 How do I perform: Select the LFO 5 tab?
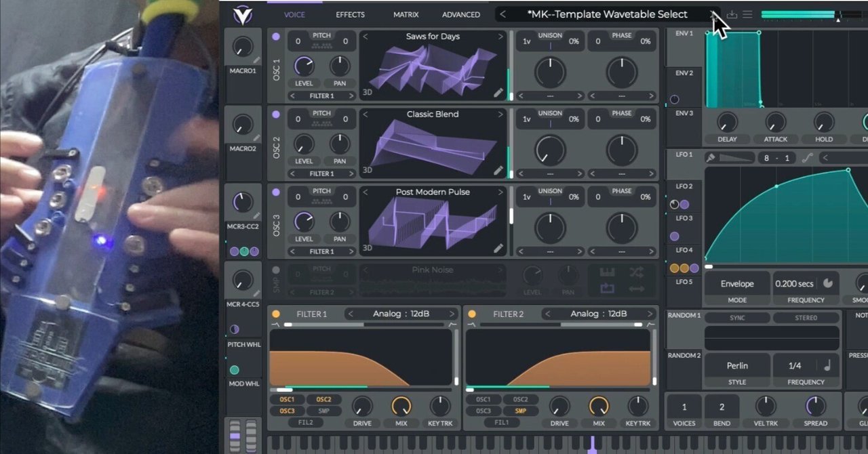[684, 290]
